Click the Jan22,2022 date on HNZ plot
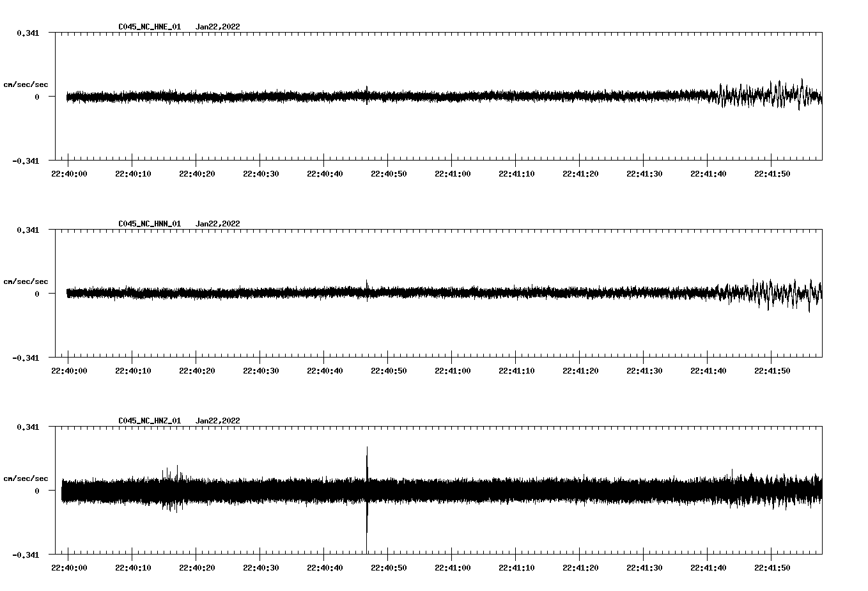The width and height of the screenshot is (868, 591). coord(218,421)
